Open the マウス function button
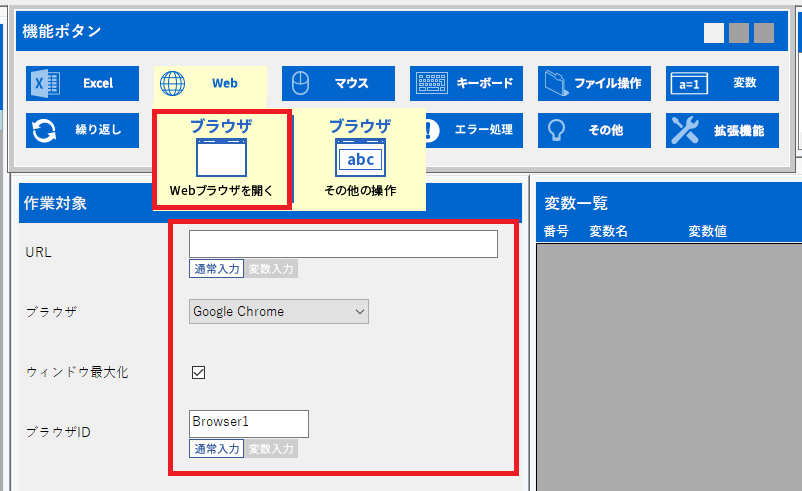Viewport: 802px width, 491px height. coord(338,83)
